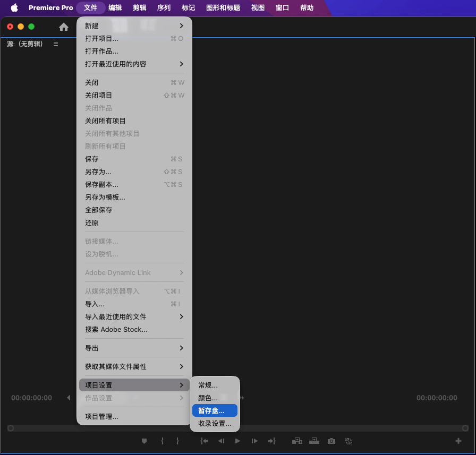Go to In point in the Source Monitor
Viewport: 476px width, 455px height.
click(204, 441)
